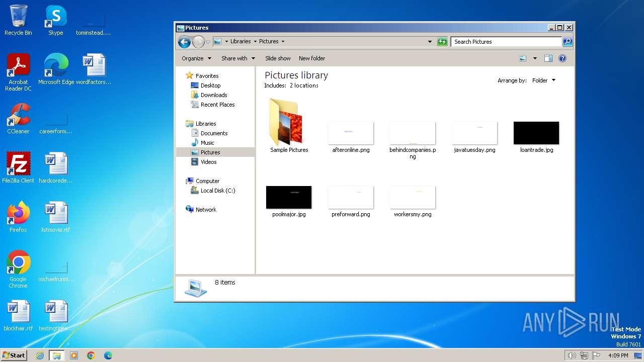Screen dimensions: 644x362
Task: Select the wordfactors document on desktop
Action: point(94,69)
